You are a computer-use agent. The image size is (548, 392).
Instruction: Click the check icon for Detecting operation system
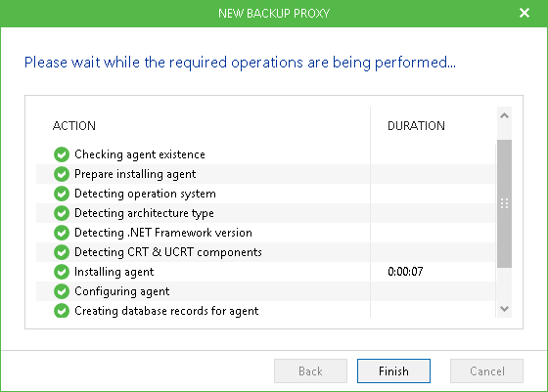coord(62,194)
